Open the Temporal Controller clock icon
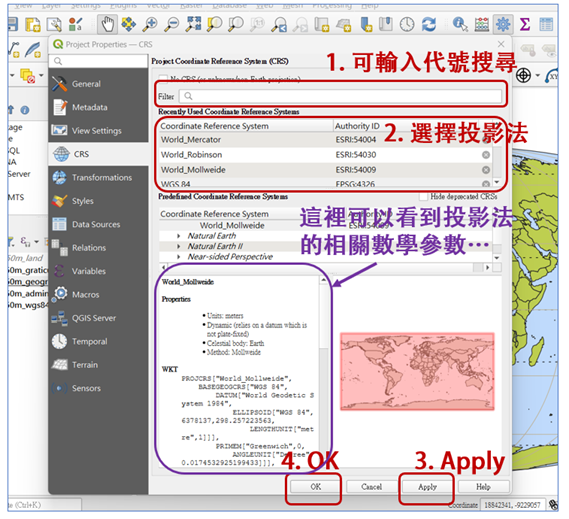The image size is (569, 519). 407,24
